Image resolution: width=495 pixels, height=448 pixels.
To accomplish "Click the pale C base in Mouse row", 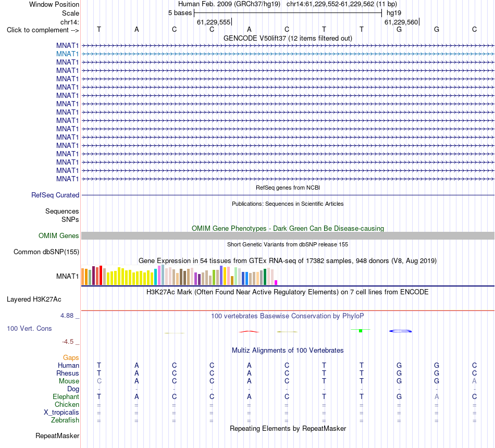I will [x=99, y=381].
